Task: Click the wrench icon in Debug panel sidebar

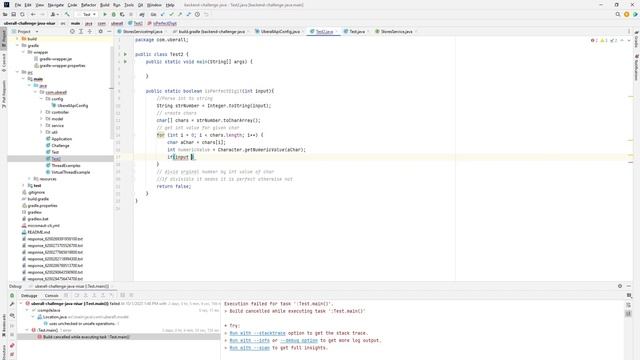Action: click(x=12, y=304)
